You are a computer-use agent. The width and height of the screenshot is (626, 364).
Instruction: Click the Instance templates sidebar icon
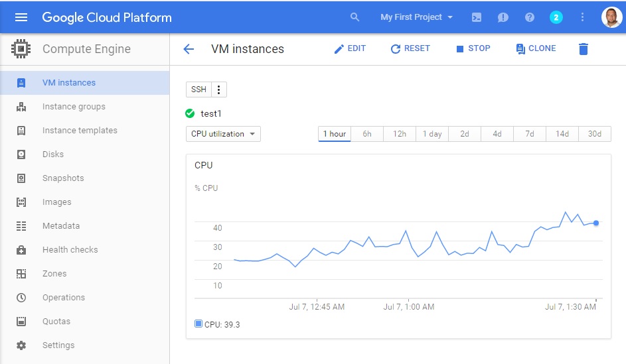pos(21,131)
